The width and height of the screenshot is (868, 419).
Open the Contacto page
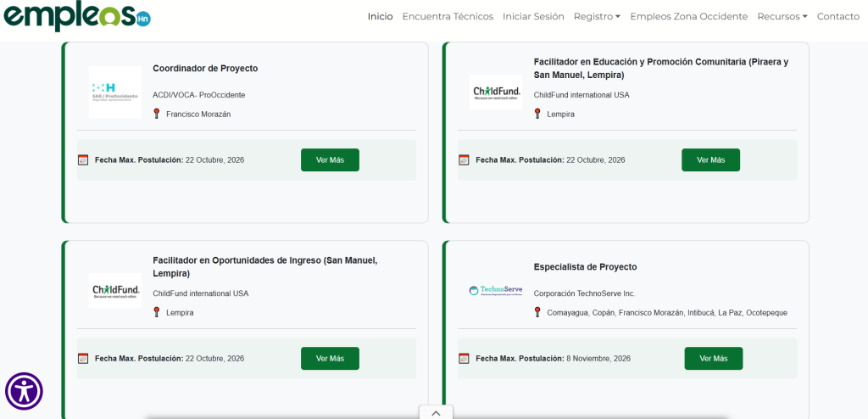(x=838, y=17)
